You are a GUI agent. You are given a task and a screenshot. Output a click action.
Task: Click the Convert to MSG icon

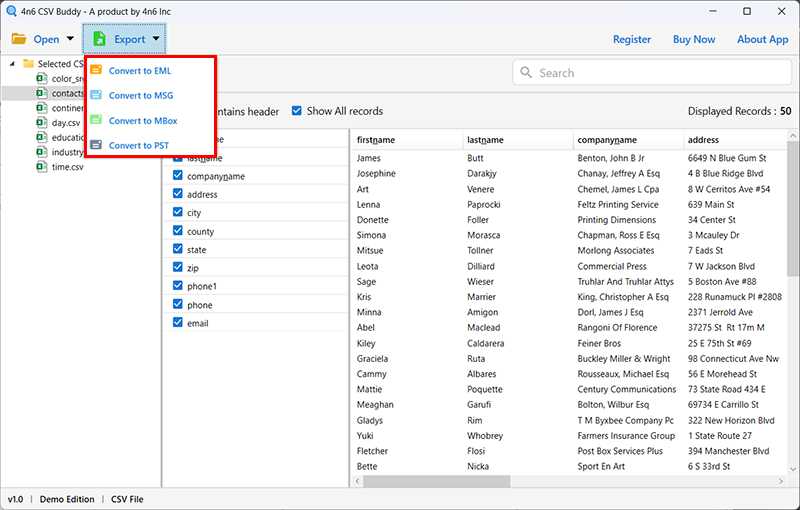point(96,95)
